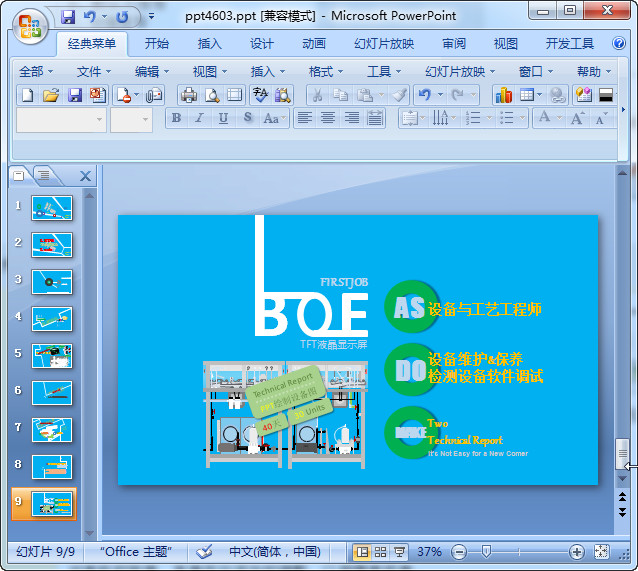The image size is (638, 571).
Task: Decrease font size small A icon
Action: click(601, 118)
